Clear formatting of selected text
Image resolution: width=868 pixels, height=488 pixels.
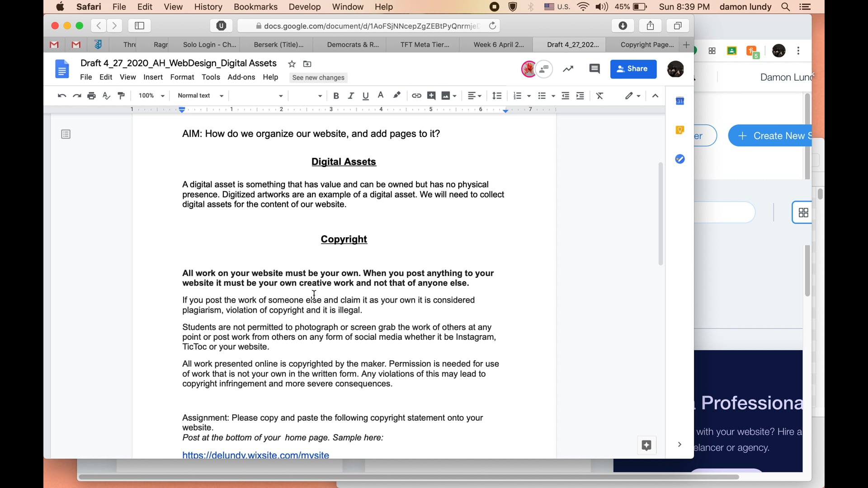[600, 95]
